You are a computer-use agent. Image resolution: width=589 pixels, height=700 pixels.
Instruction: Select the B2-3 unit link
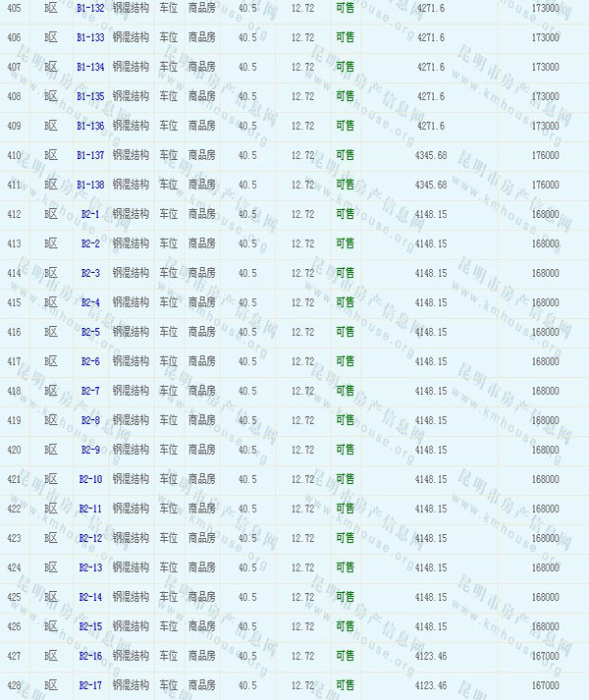90,273
